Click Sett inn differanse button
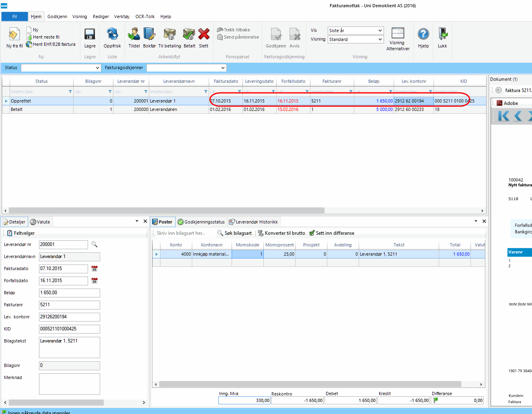Screen dimensions: 532x414 coord(332,233)
